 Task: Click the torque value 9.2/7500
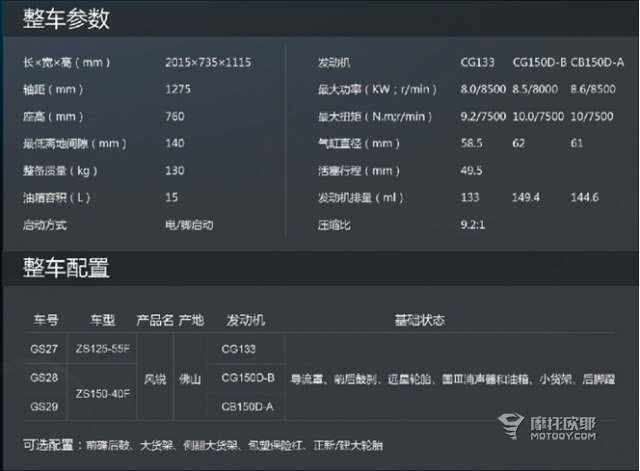pyautogui.click(x=483, y=117)
